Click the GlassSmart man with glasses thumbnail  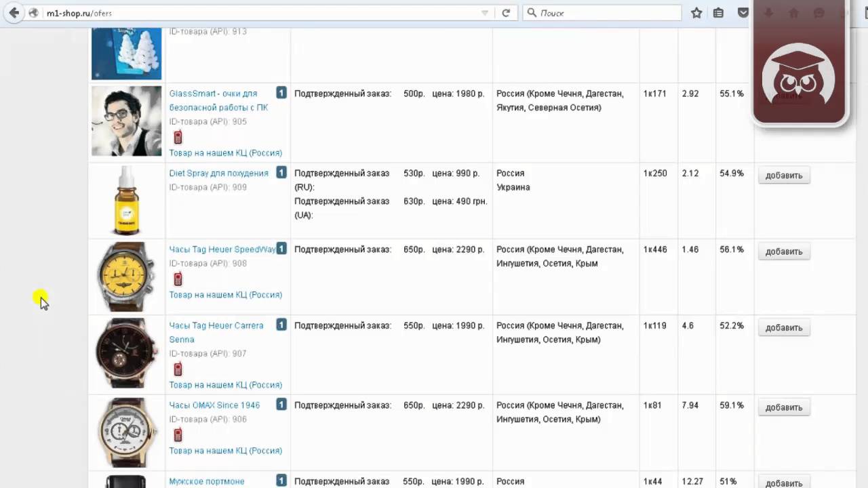tap(127, 121)
